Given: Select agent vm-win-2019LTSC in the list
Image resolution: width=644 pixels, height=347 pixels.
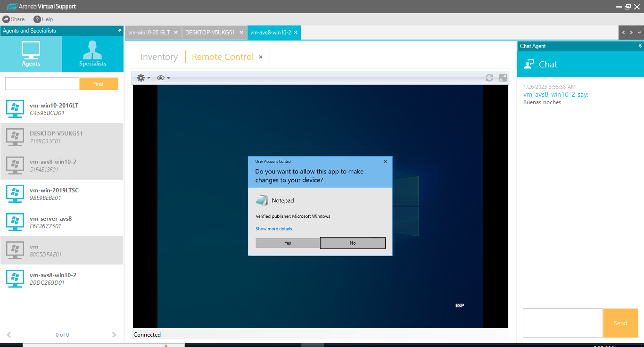Looking at the screenshot, I should pyautogui.click(x=62, y=194).
